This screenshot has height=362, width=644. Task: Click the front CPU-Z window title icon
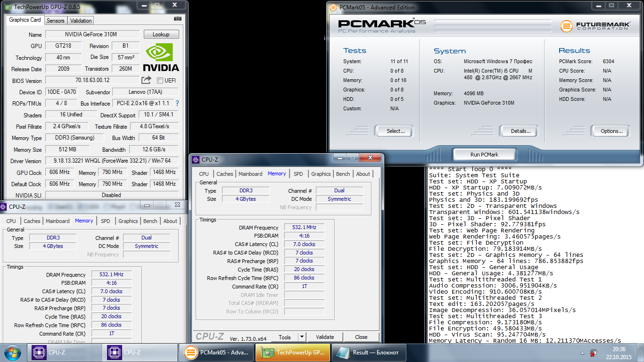pos(196,160)
